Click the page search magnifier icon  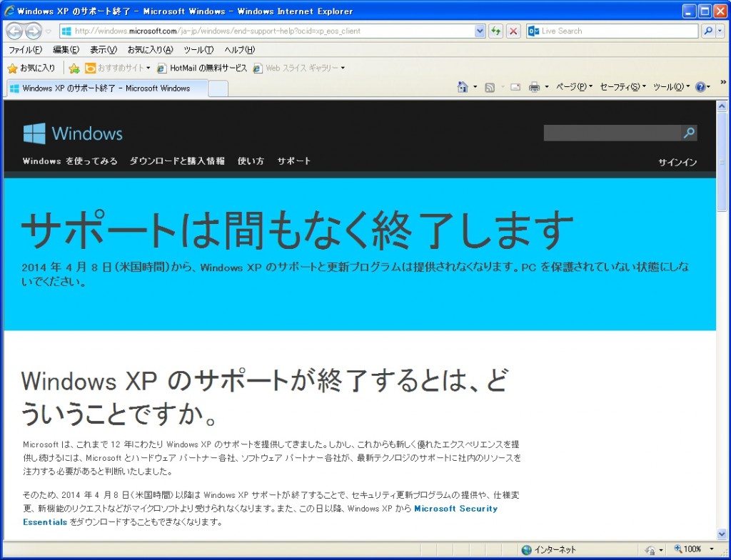tap(689, 133)
